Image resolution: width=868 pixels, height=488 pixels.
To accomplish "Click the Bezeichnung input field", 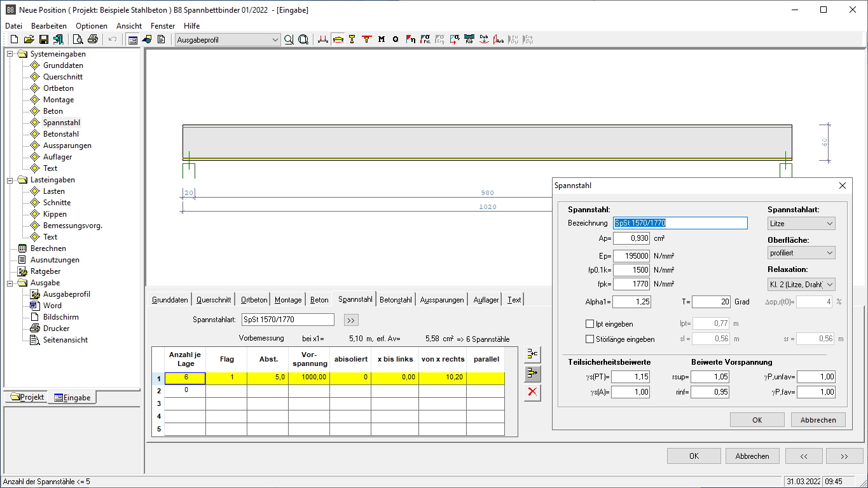I will pyautogui.click(x=680, y=223).
